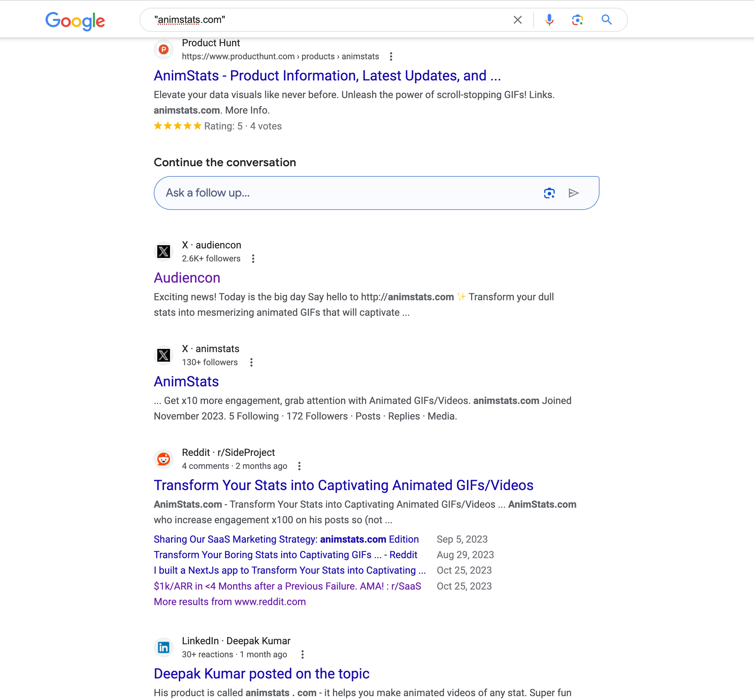This screenshot has width=754, height=700.
Task: Clear the search box text
Action: (517, 20)
